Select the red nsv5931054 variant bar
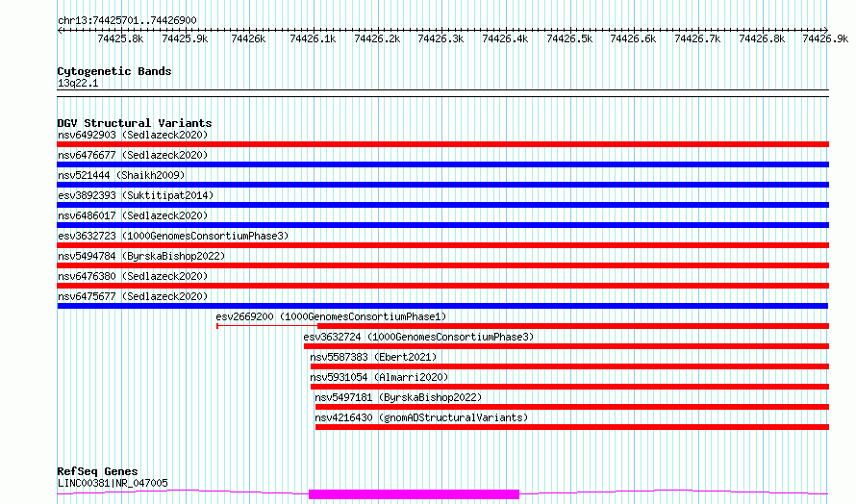 pos(569,387)
